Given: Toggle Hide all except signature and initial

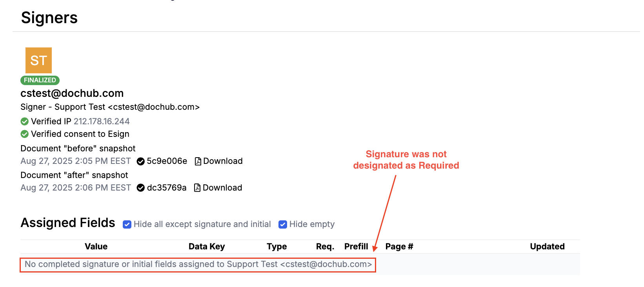Looking at the screenshot, I should [x=127, y=224].
